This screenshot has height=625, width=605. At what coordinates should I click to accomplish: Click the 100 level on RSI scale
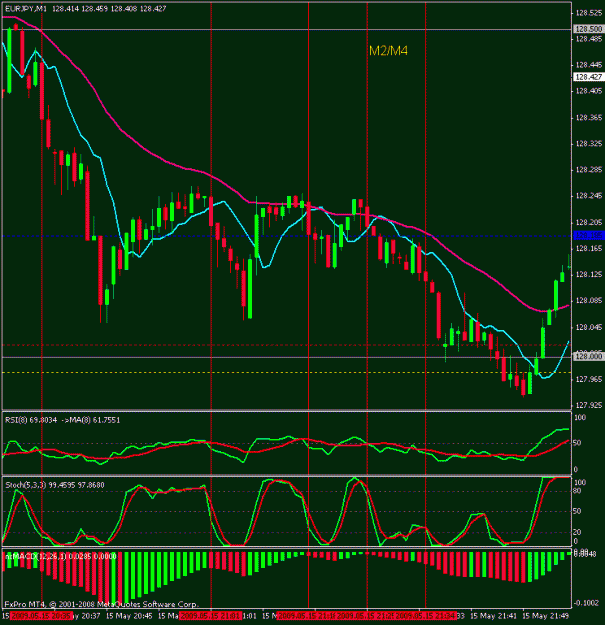pyautogui.click(x=580, y=418)
